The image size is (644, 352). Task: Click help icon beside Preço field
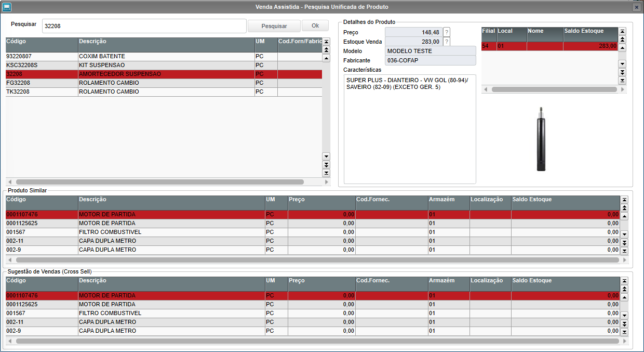(x=447, y=32)
